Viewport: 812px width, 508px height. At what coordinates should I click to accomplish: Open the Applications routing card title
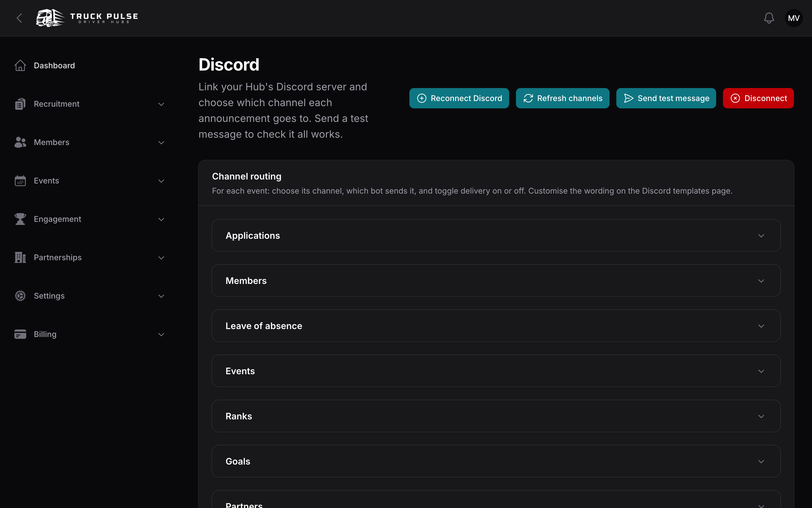click(x=253, y=236)
